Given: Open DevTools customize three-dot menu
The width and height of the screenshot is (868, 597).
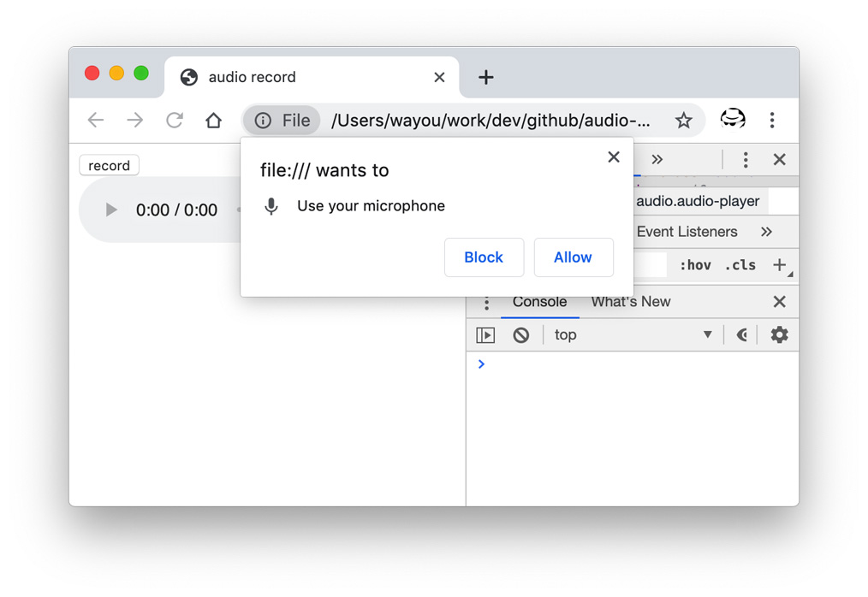Looking at the screenshot, I should (x=746, y=160).
